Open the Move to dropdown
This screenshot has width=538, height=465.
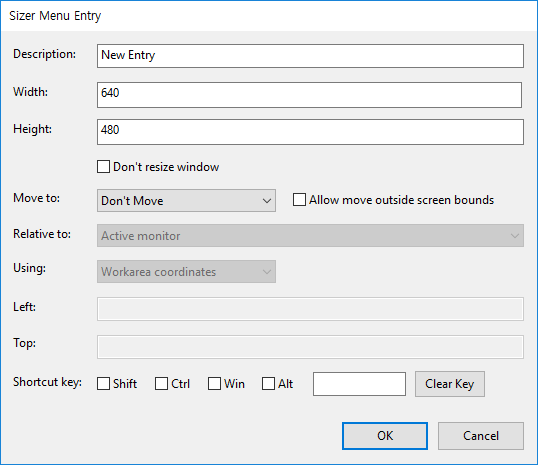[x=186, y=201]
